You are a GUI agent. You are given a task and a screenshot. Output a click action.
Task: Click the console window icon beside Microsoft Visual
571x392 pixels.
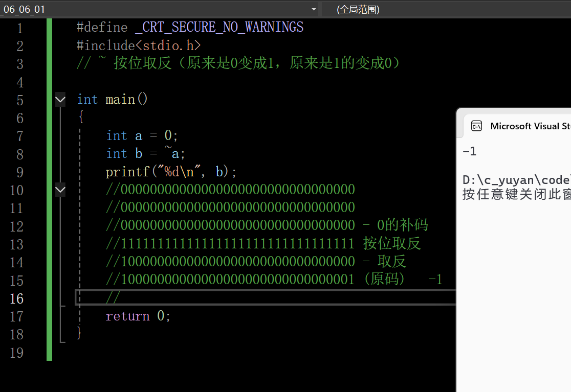pos(476,126)
